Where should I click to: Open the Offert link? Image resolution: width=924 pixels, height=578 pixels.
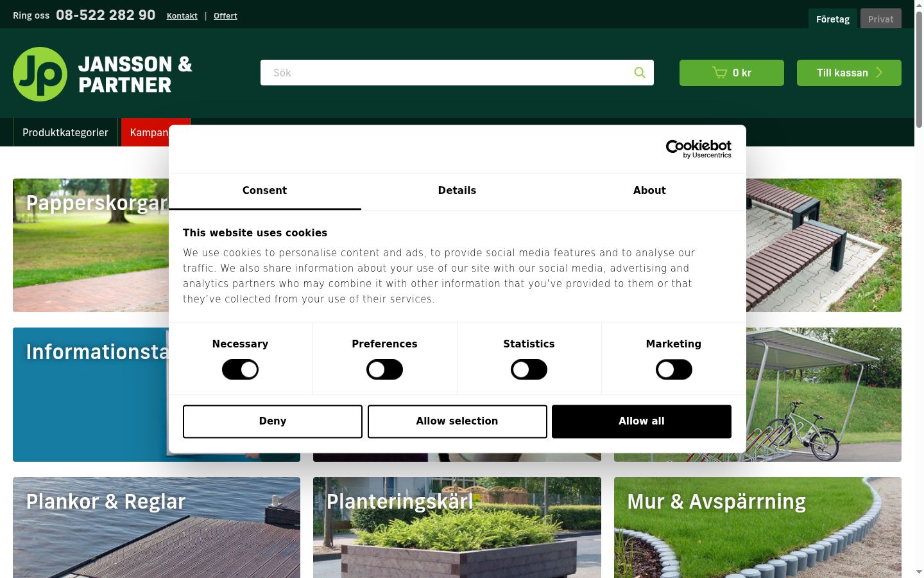click(x=225, y=15)
